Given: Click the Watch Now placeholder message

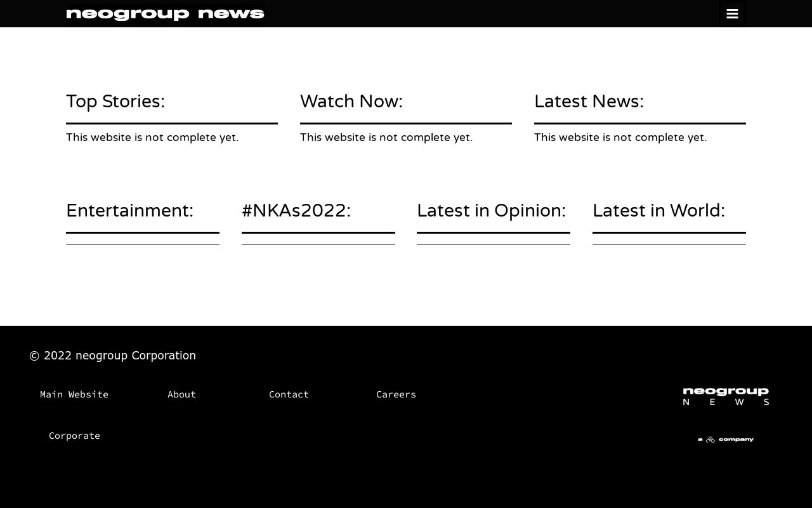Looking at the screenshot, I should [x=386, y=137].
